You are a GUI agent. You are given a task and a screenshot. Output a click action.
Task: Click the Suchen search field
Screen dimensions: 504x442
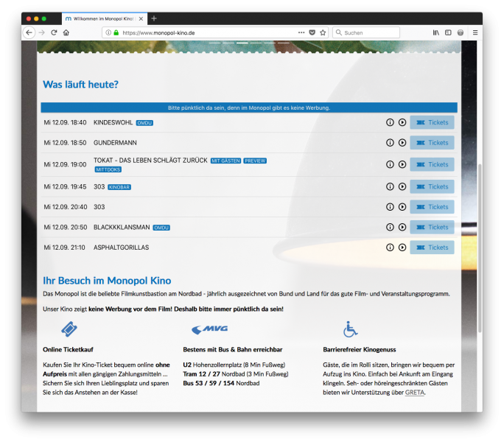click(366, 32)
